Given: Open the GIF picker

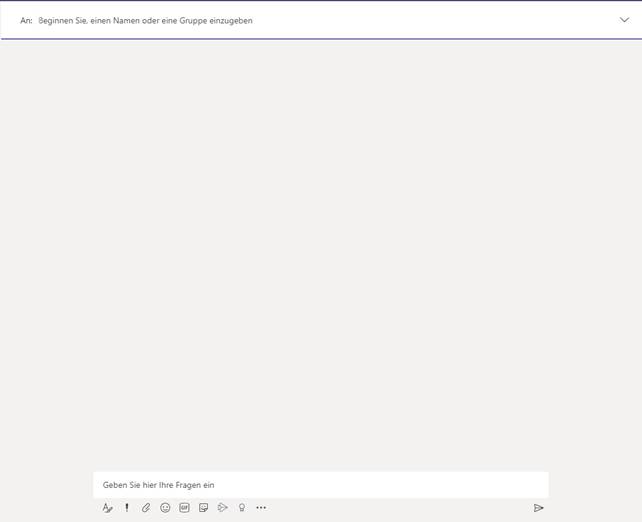Looking at the screenshot, I should tap(184, 508).
